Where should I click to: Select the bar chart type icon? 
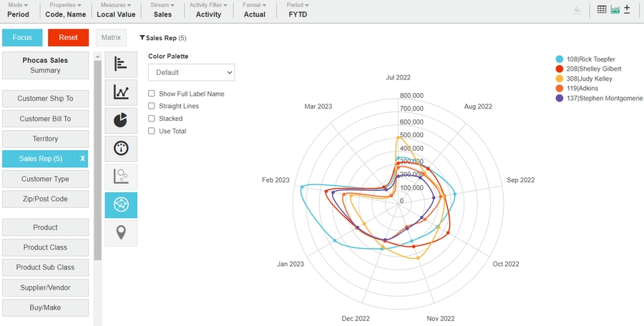[121, 64]
